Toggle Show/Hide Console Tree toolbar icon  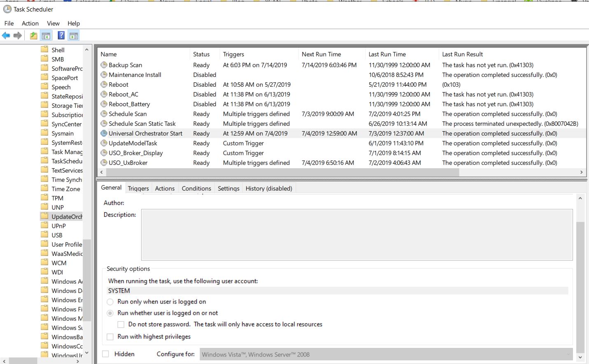46,36
